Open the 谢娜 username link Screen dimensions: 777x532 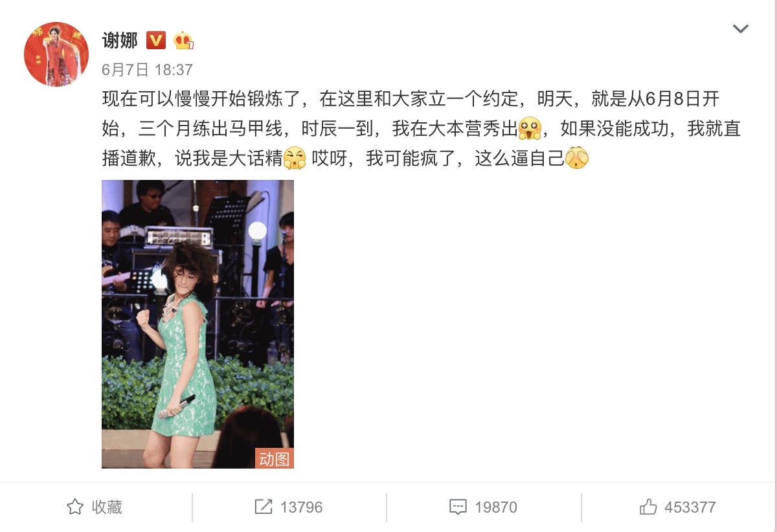point(120,40)
